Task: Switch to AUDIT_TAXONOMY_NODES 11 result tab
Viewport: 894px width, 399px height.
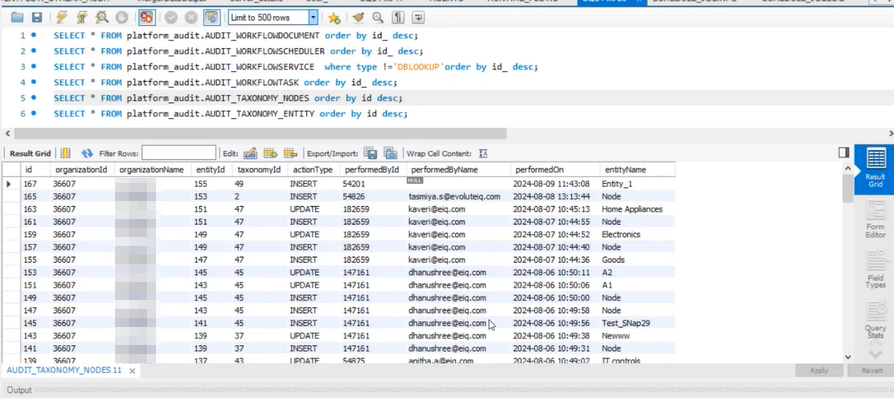Action: click(x=64, y=370)
